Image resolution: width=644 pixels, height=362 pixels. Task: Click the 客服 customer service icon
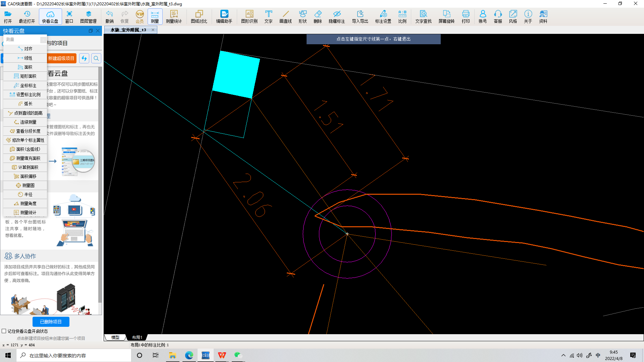[x=498, y=16]
